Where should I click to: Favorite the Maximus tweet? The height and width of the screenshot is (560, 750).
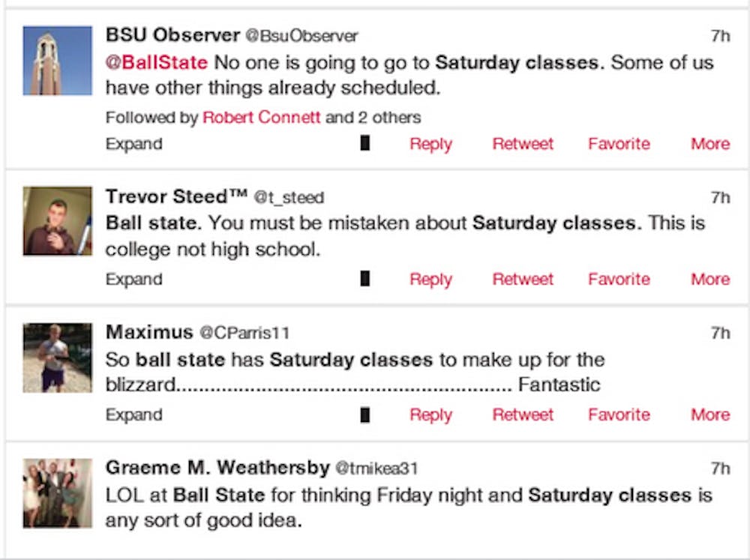(x=619, y=415)
